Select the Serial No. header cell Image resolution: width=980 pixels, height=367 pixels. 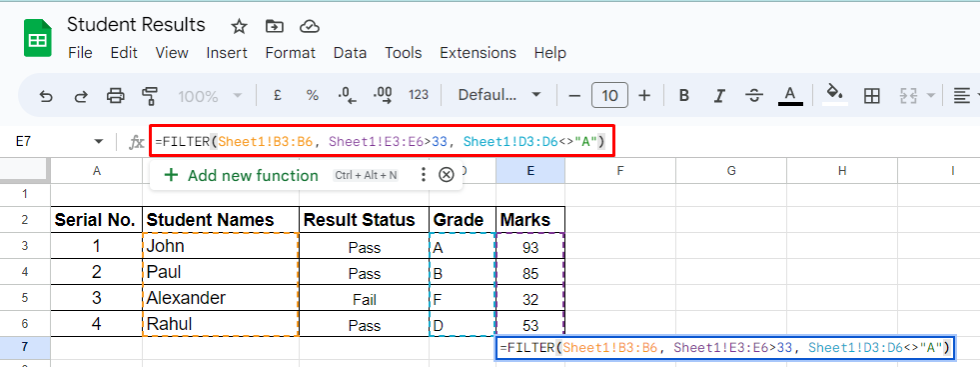96,220
